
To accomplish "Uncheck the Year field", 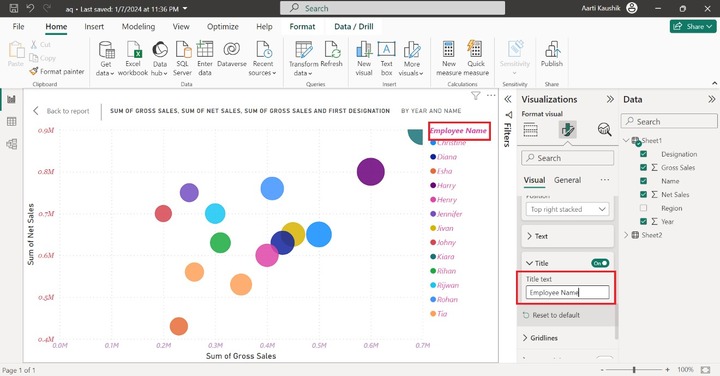I will 643,221.
